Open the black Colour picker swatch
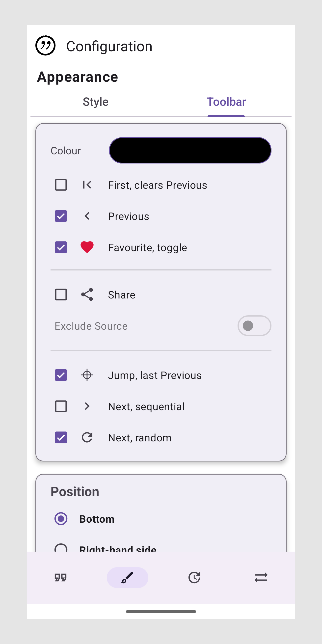The width and height of the screenshot is (322, 644). (190, 151)
